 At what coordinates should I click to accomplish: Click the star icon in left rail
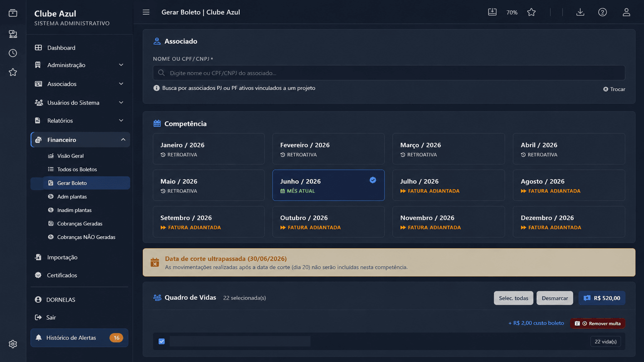pyautogui.click(x=13, y=72)
